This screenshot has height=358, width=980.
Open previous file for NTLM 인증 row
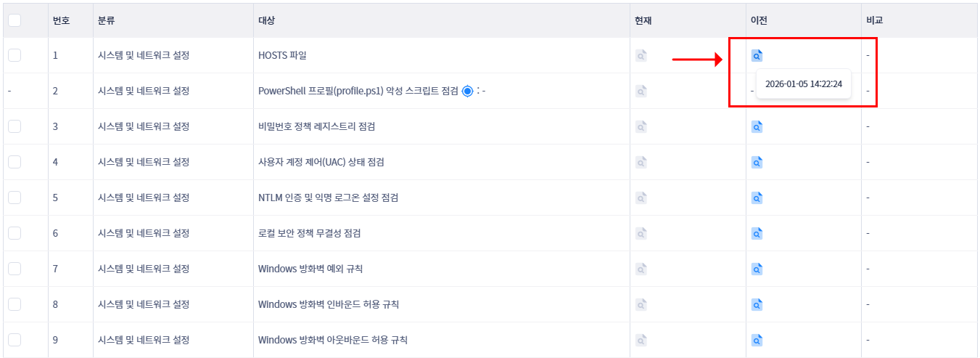coord(757,198)
